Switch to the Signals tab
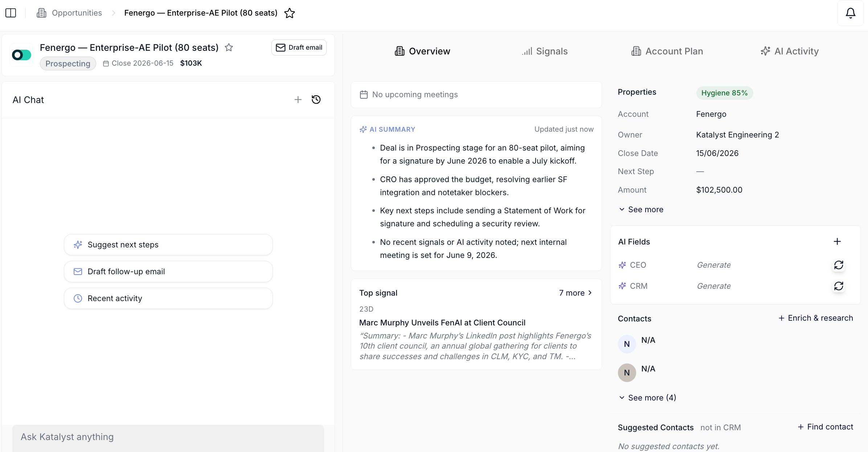 click(x=545, y=51)
